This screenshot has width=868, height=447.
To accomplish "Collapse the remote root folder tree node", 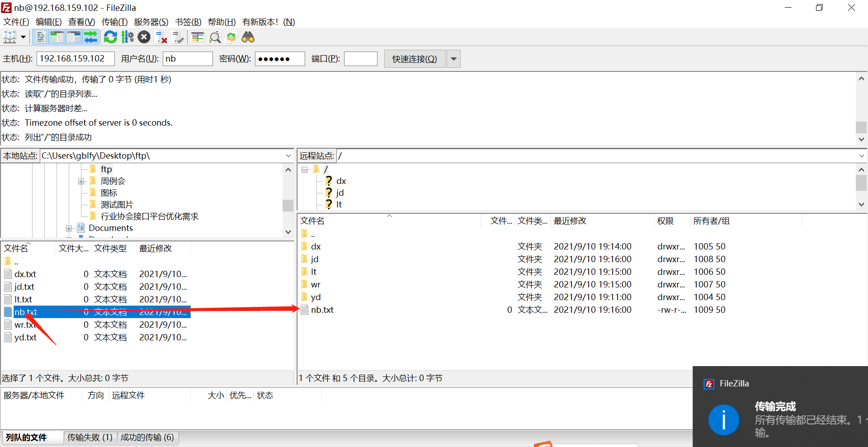I will (x=305, y=169).
